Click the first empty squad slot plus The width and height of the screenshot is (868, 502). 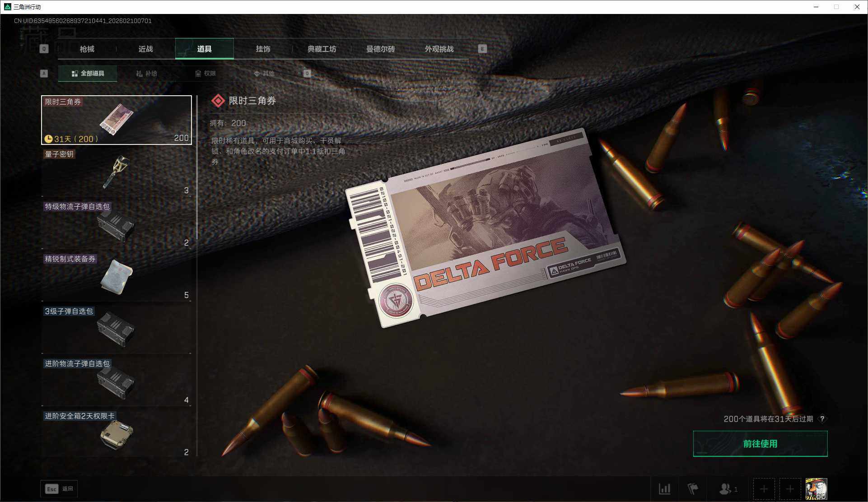[764, 489]
